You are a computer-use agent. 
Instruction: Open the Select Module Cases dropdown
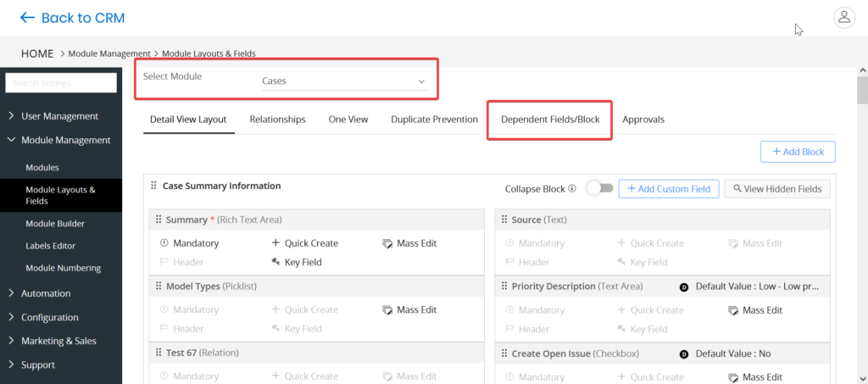pos(345,81)
